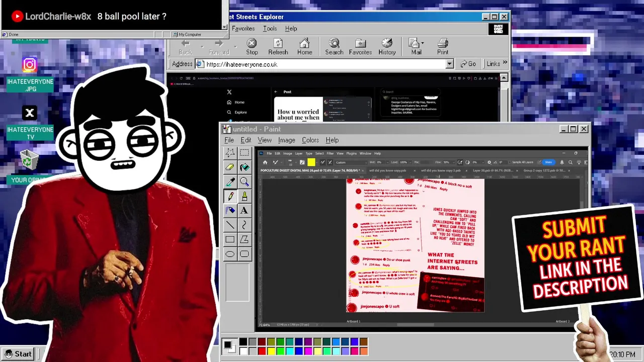This screenshot has width=644, height=362.
Task: Open the Tools menu in Explorer
Action: [x=270, y=29]
